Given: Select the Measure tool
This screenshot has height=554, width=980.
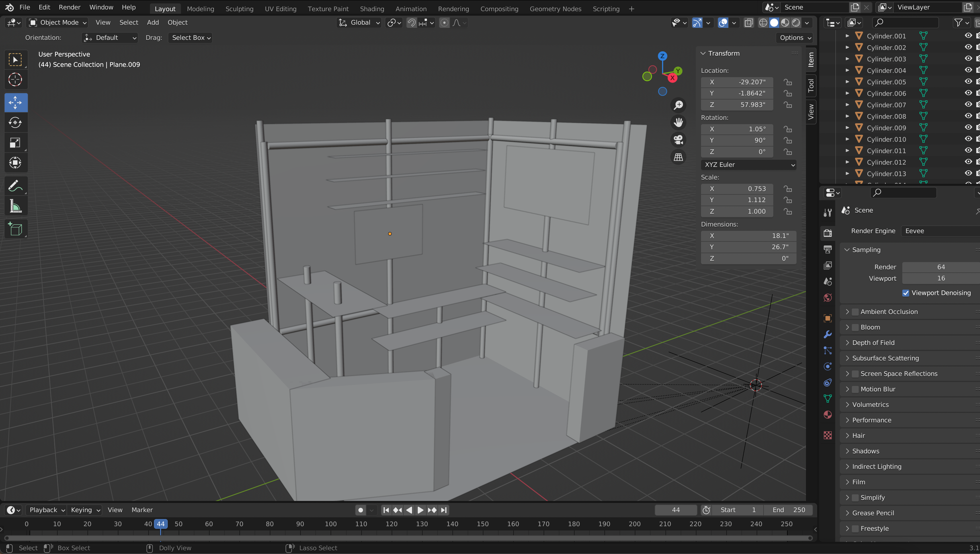Looking at the screenshot, I should pos(15,207).
